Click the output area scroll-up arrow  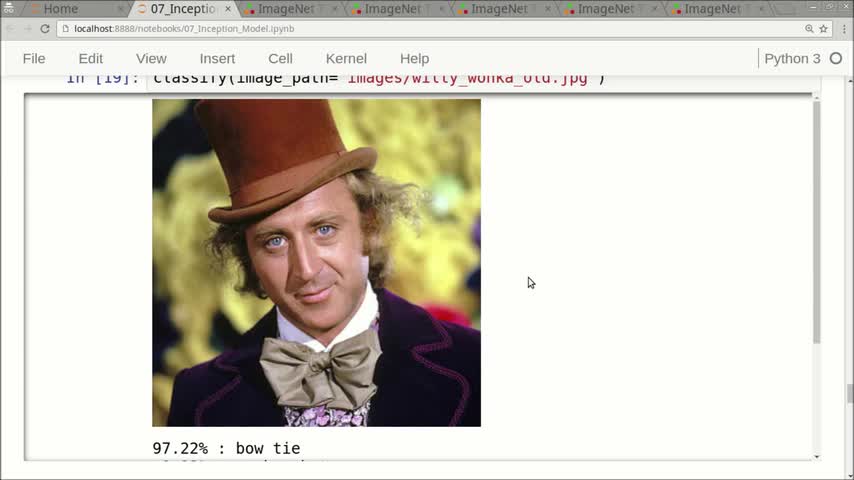[816, 97]
